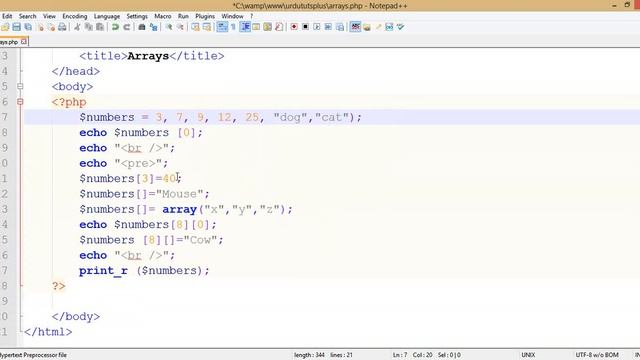Open the Search menu
The width and height of the screenshot is (640, 360).
[27, 16]
